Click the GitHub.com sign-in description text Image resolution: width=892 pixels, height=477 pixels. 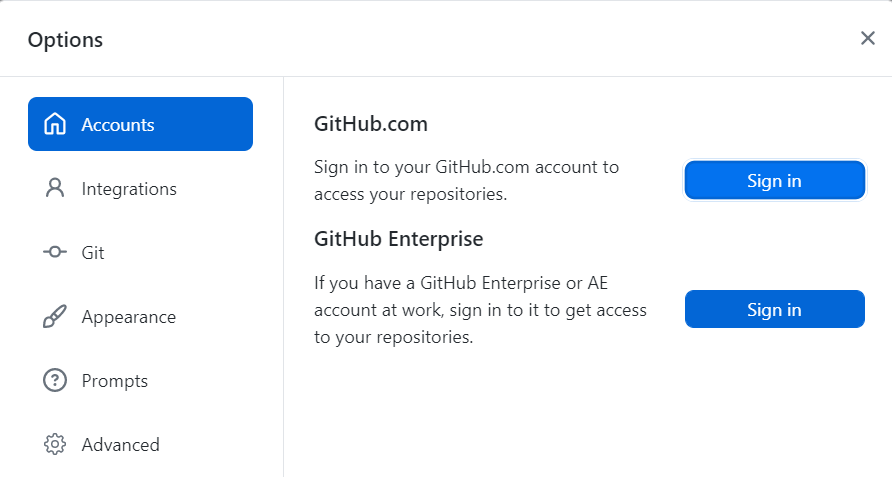coord(467,181)
